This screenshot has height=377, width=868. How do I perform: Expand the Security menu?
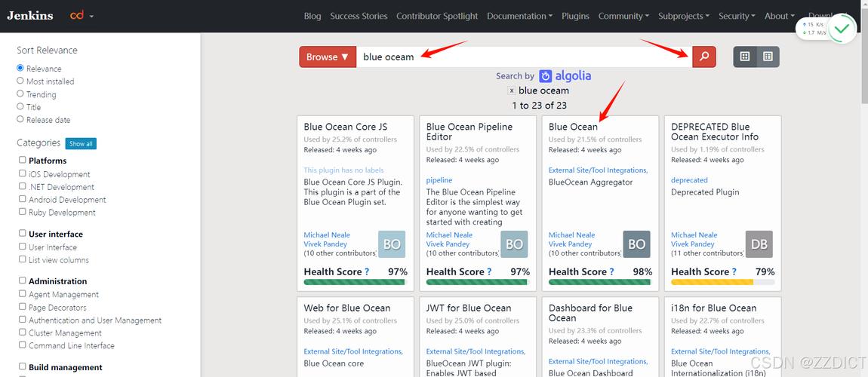click(737, 16)
